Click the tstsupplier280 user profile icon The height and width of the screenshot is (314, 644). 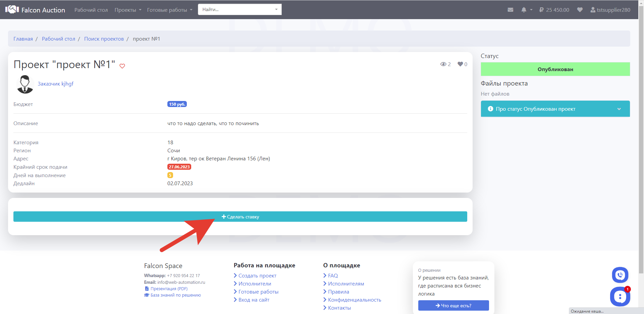(x=593, y=10)
